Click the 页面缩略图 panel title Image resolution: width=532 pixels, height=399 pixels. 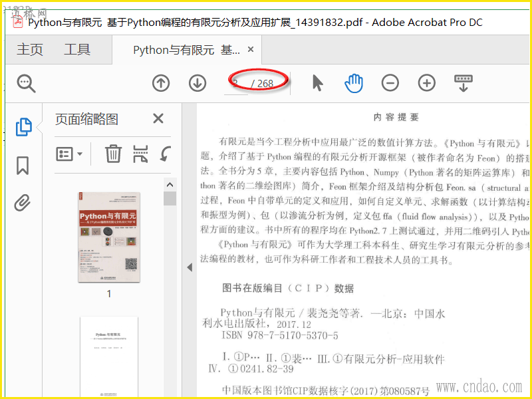pos(86,119)
